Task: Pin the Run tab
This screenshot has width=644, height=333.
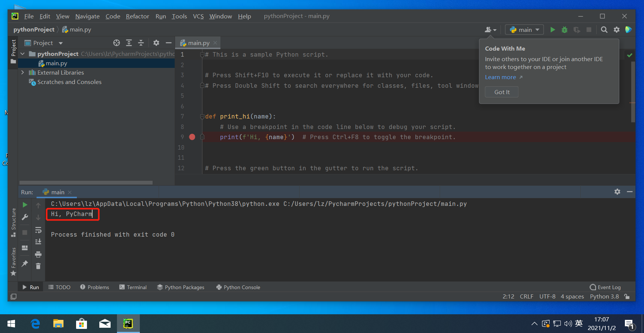Action: tap(25, 263)
